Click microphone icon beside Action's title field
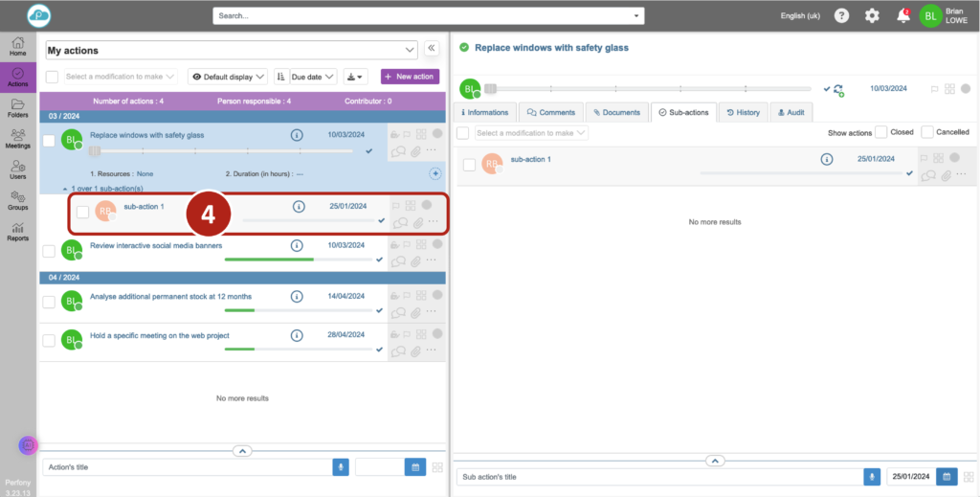980x497 pixels. coord(340,467)
